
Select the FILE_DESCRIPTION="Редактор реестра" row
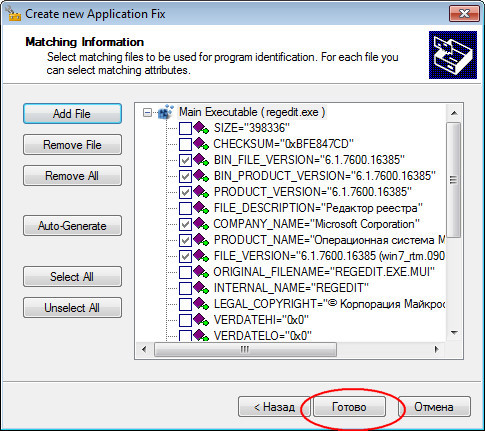318,208
